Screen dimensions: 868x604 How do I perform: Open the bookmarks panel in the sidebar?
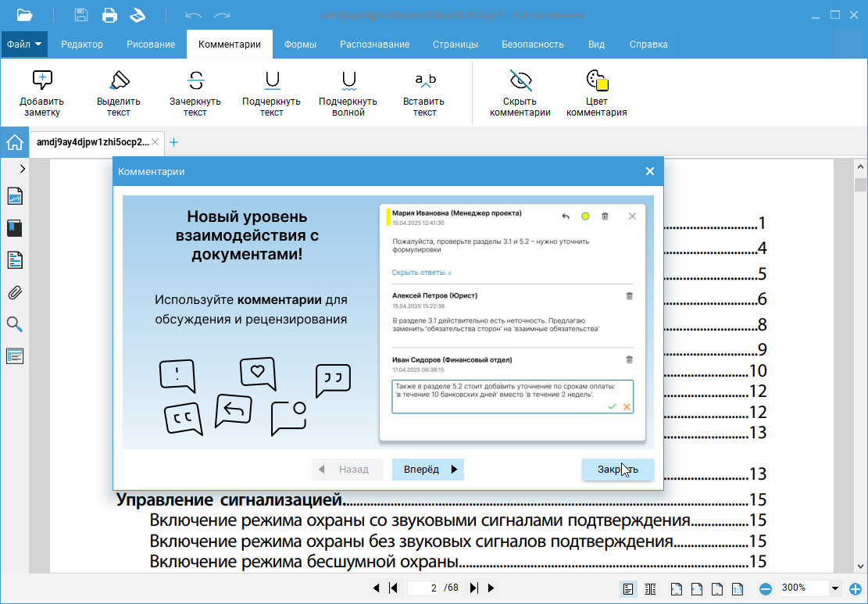click(15, 228)
